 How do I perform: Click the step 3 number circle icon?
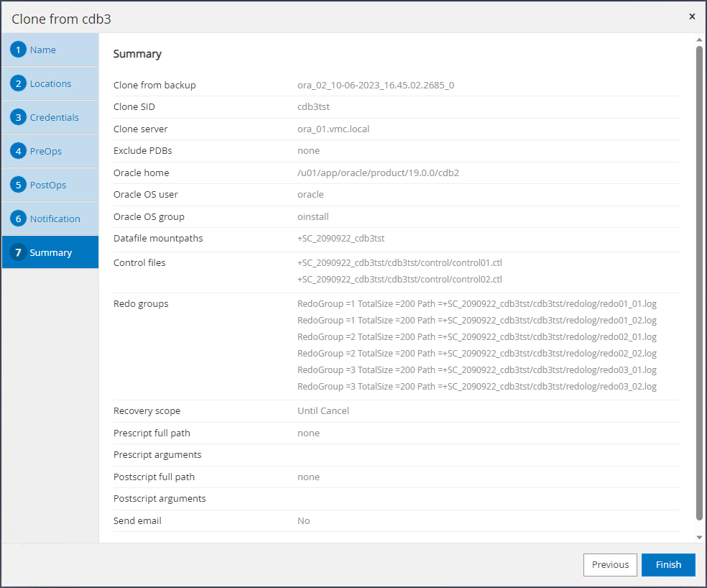pyautogui.click(x=19, y=118)
